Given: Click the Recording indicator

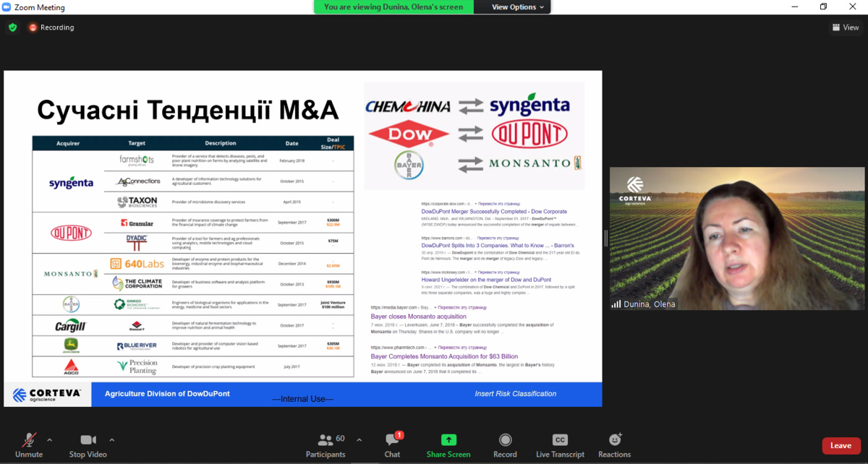Looking at the screenshot, I should (51, 27).
